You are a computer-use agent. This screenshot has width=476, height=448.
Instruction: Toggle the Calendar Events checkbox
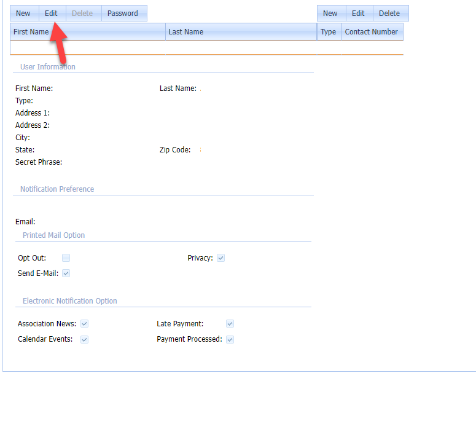[84, 339]
